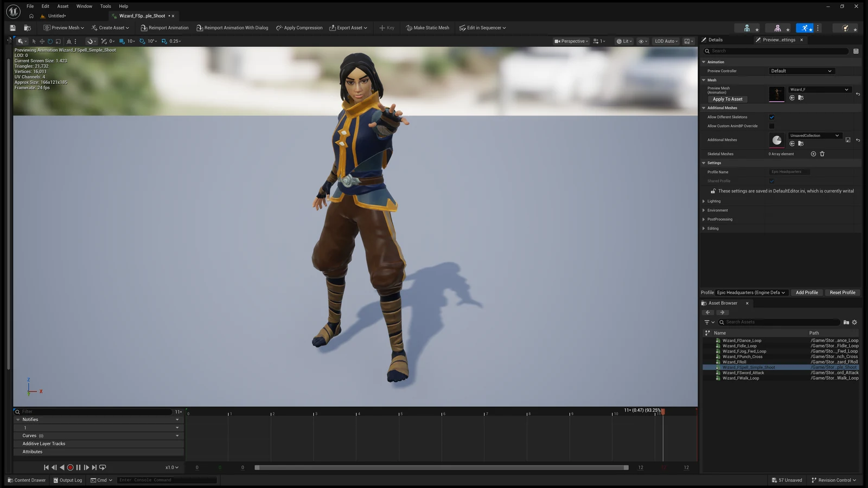Click Reimport Animation in toolbar

(x=164, y=28)
